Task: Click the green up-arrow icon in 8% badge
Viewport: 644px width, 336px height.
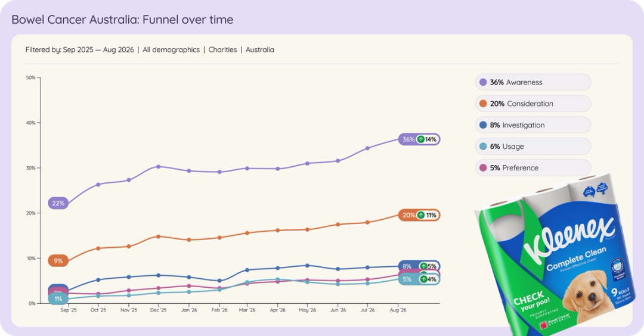Action: click(x=423, y=266)
